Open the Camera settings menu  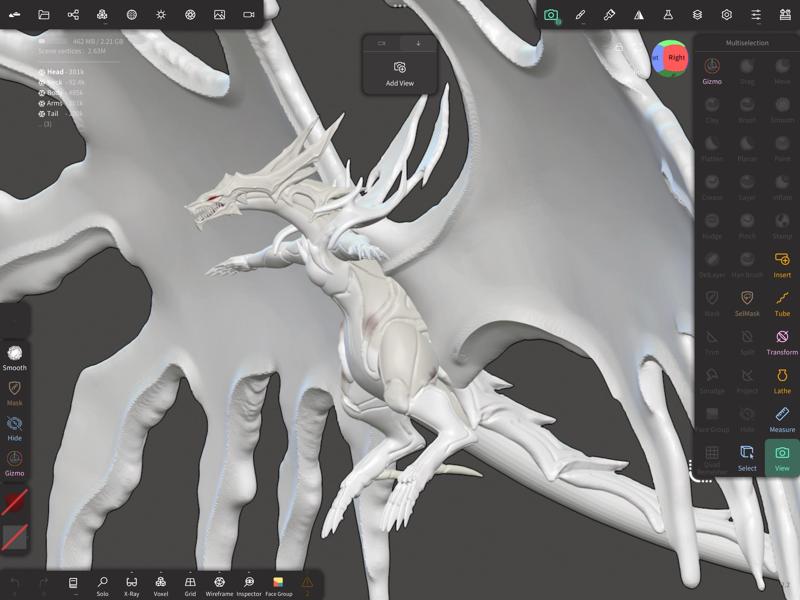click(x=248, y=15)
